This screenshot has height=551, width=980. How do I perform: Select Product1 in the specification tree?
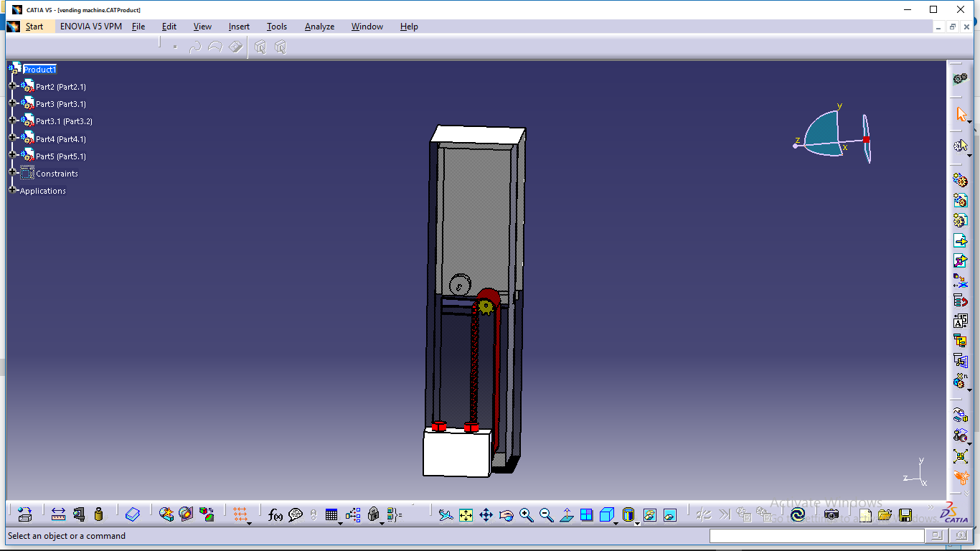click(x=39, y=70)
